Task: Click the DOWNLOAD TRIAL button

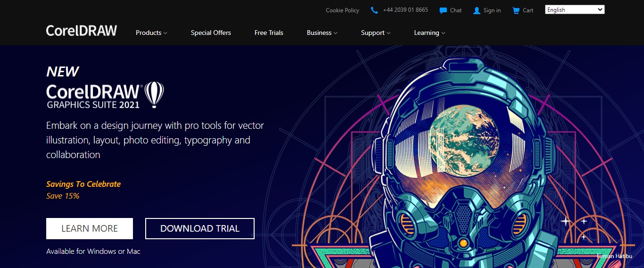Action: (x=200, y=228)
